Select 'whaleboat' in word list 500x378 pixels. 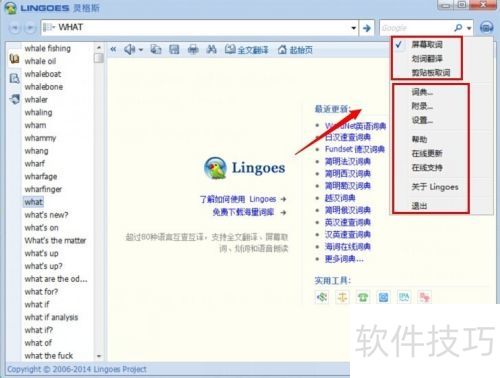point(43,74)
